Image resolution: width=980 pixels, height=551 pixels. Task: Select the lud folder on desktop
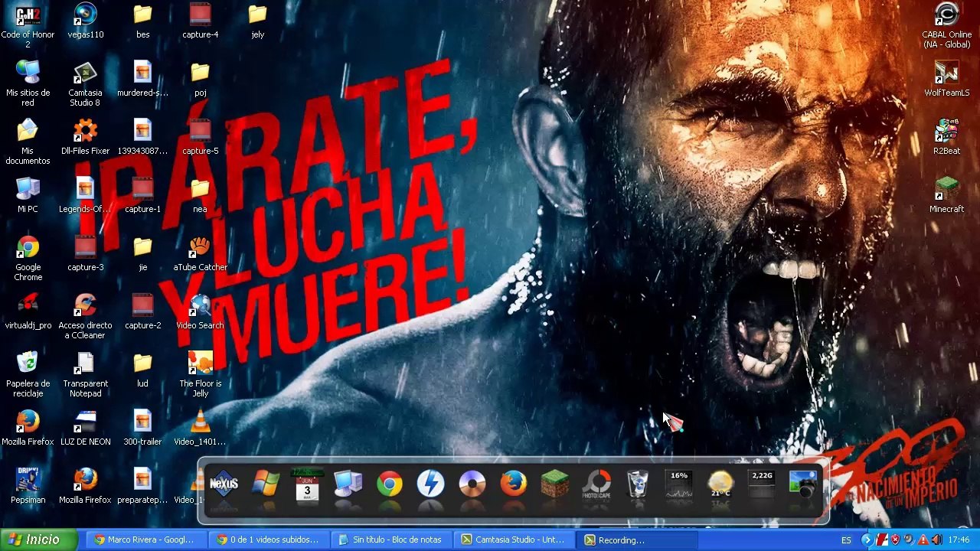142,370
